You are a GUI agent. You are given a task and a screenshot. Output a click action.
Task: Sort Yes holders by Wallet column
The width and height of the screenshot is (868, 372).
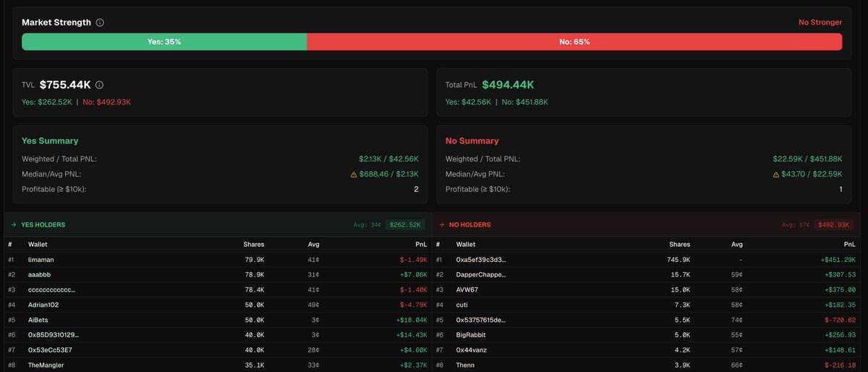coord(38,245)
